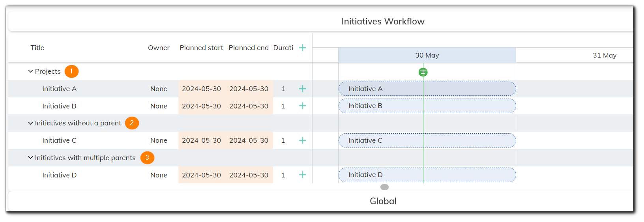
Task: Click the plus icon in Initiative C row
Action: [x=303, y=140]
